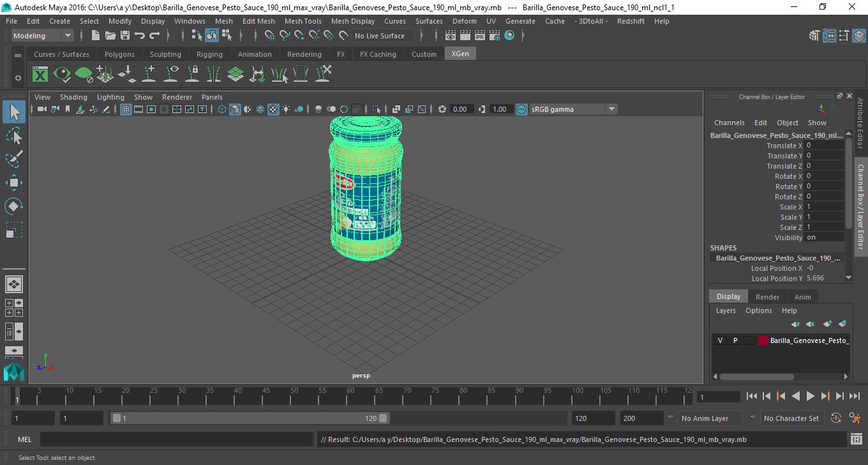Open the XGen window shelf icon
This screenshot has width=868, height=465.
pos(40,75)
